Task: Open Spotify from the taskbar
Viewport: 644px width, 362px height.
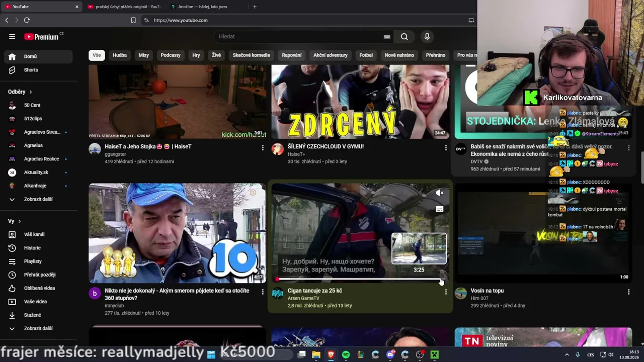Action: (x=346, y=354)
